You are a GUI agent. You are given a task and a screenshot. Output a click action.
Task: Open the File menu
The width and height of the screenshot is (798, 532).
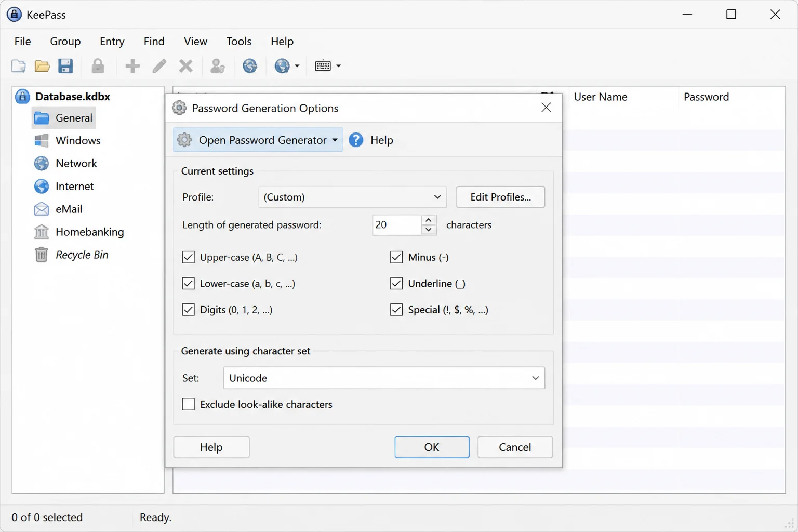23,41
